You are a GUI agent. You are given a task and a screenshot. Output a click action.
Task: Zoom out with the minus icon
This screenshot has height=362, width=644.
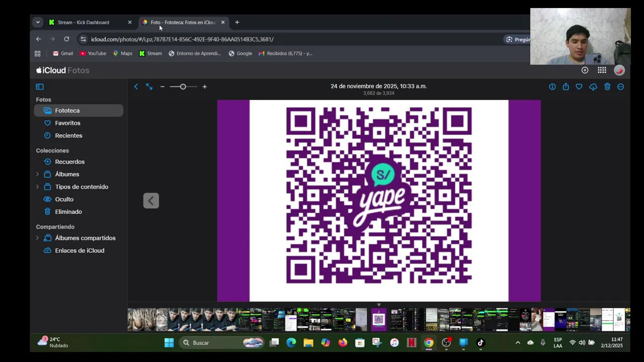(163, 86)
